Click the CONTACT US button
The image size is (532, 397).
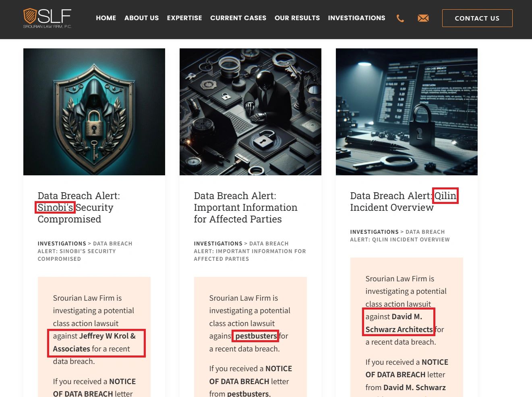477,18
